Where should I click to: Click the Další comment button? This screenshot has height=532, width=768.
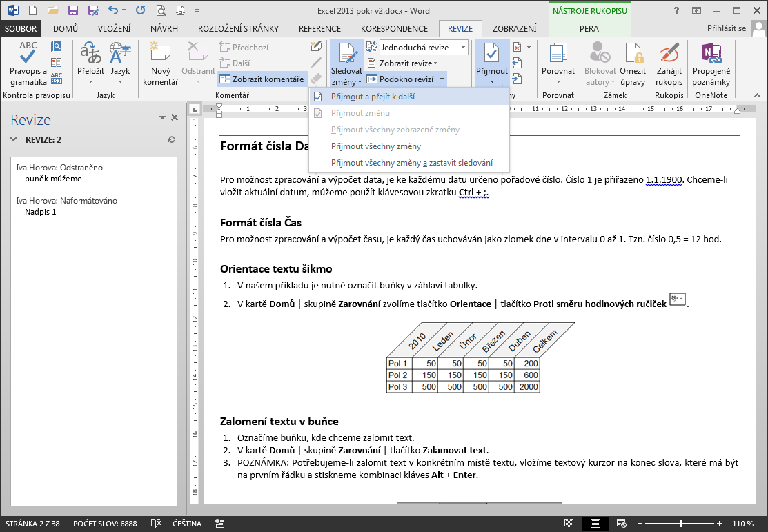(x=235, y=63)
